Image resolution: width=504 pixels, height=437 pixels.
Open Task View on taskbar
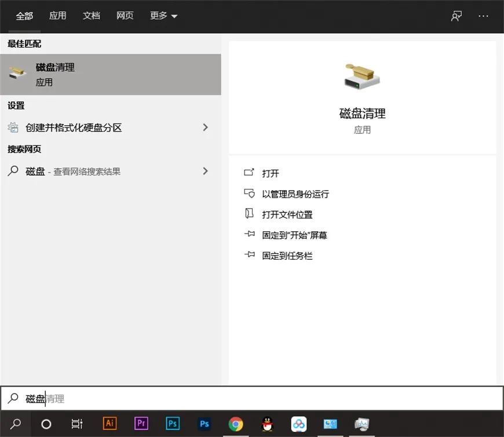(x=77, y=424)
